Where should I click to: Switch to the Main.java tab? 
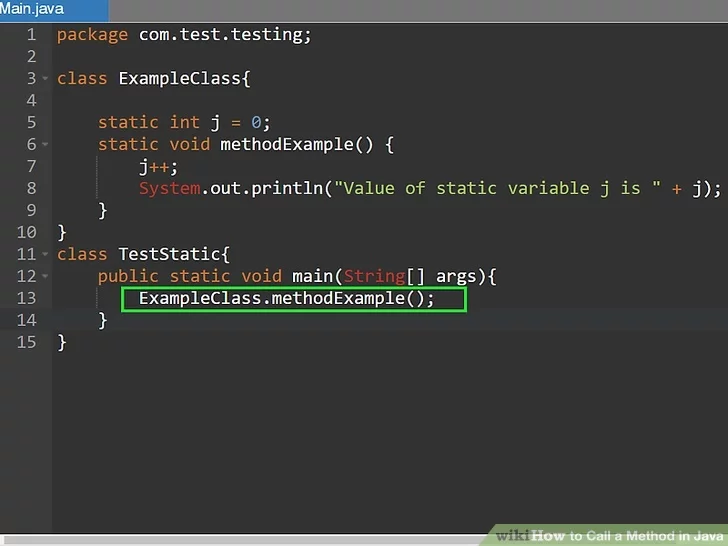[53, 9]
